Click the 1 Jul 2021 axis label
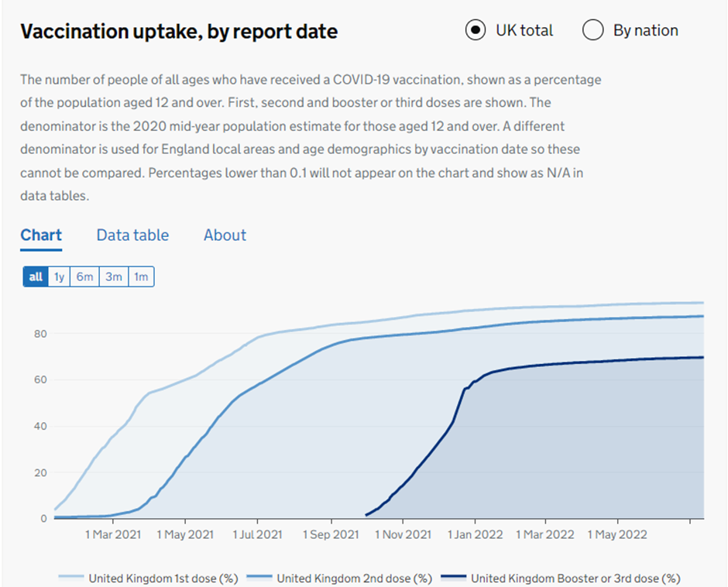The height and width of the screenshot is (587, 728). (258, 534)
